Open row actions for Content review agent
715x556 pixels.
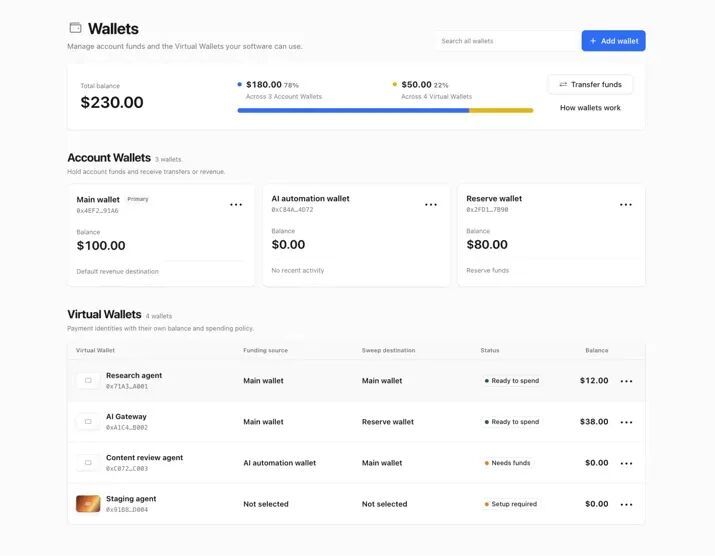pyautogui.click(x=626, y=463)
